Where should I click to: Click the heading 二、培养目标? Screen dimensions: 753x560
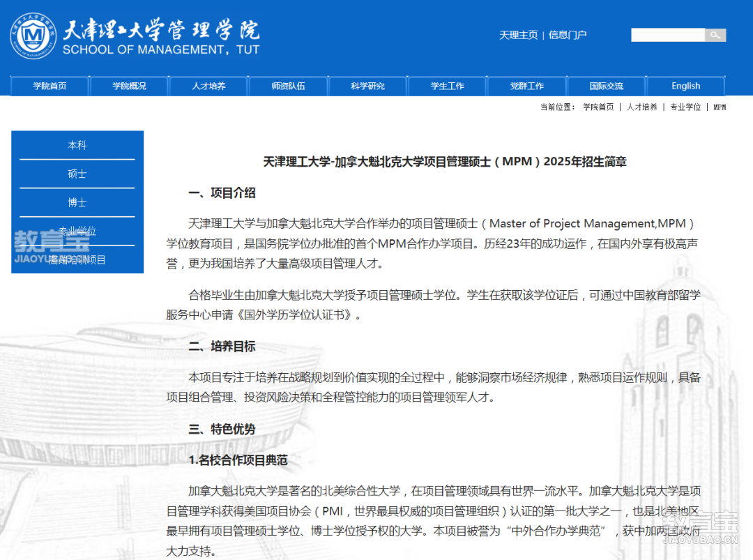tap(222, 347)
